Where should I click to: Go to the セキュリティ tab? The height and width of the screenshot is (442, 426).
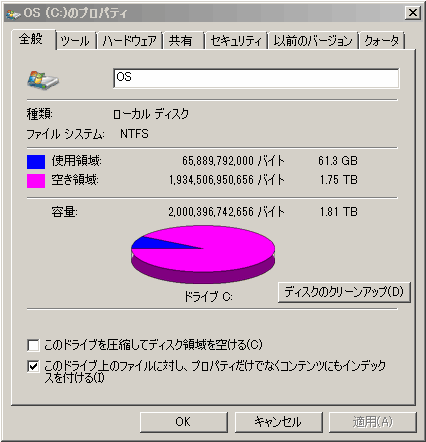coord(236,41)
